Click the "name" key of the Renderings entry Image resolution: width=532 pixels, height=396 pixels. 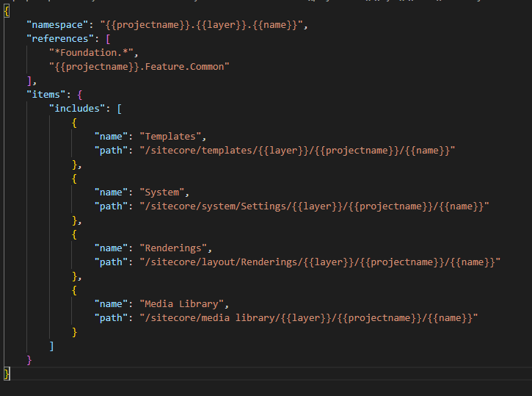pos(111,248)
